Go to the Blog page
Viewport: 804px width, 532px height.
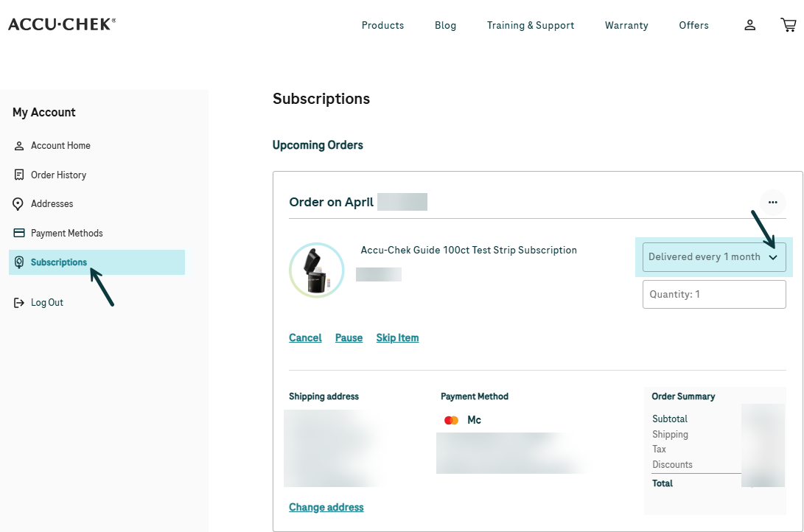click(x=445, y=25)
